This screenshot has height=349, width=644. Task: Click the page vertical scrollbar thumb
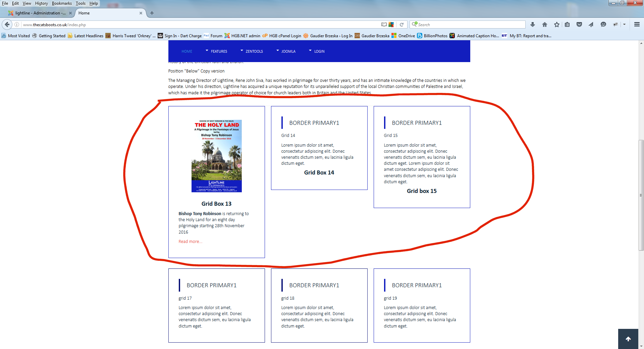641,195
